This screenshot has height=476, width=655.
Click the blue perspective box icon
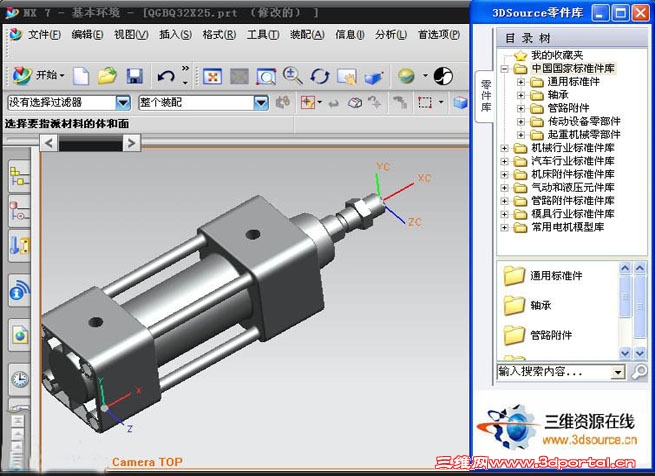coord(373,78)
